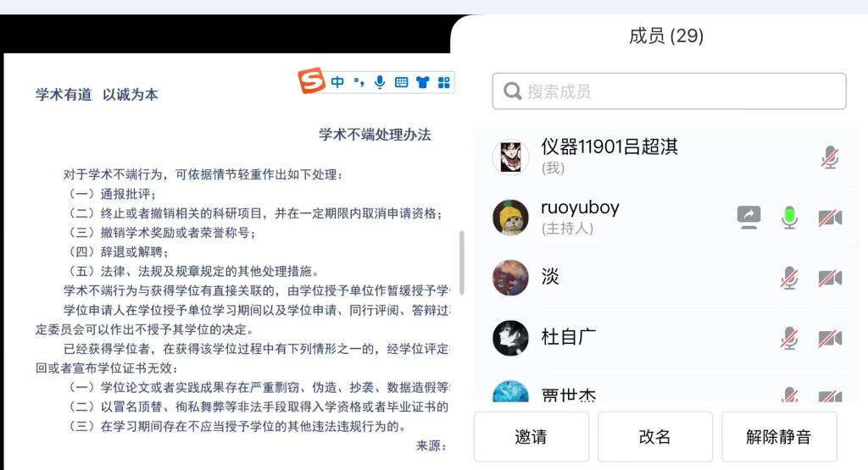Click 杜自广's disabled camera icon
Image resolution: width=868 pixels, height=470 pixels.
tap(830, 338)
